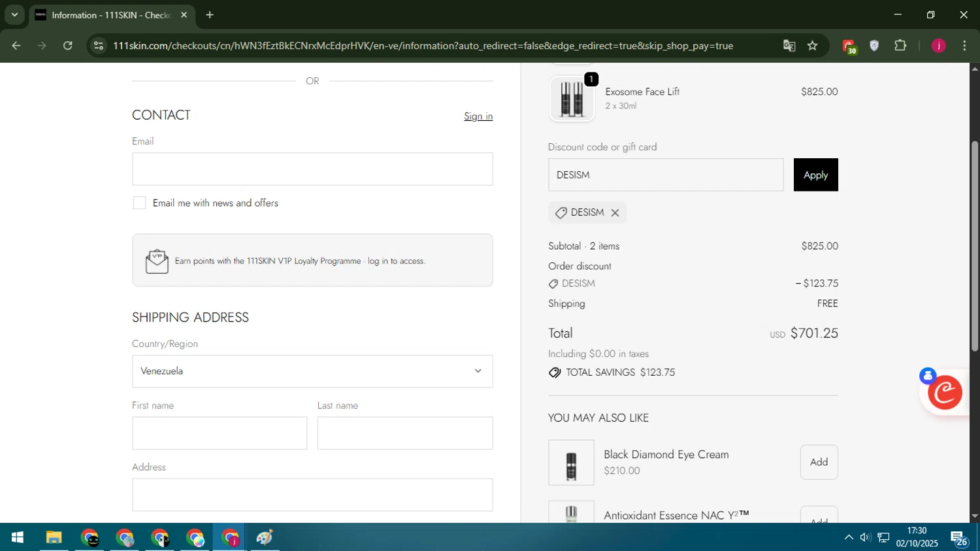Click the network tray icon
Screen dimensions: 980x551
coord(883,537)
